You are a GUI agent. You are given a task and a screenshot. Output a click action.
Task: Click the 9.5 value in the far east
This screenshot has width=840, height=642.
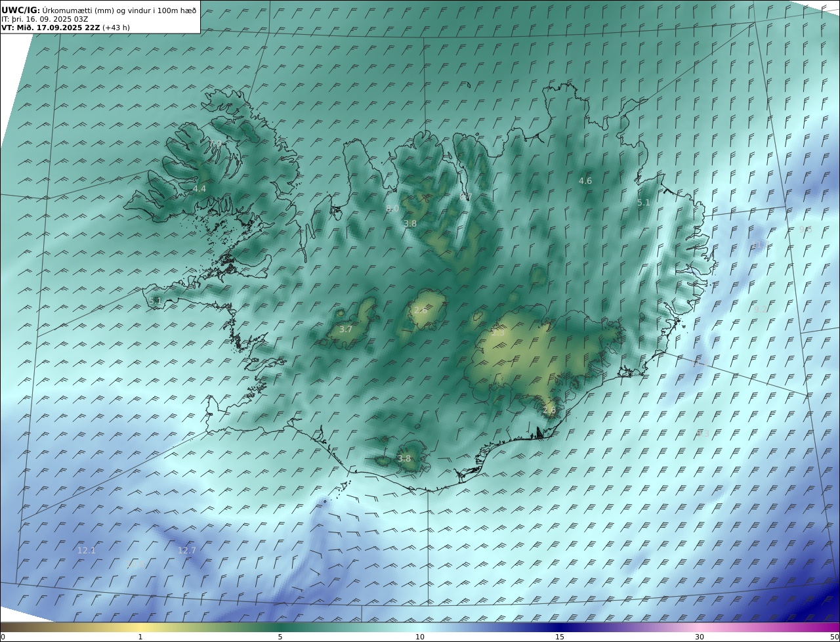point(806,229)
